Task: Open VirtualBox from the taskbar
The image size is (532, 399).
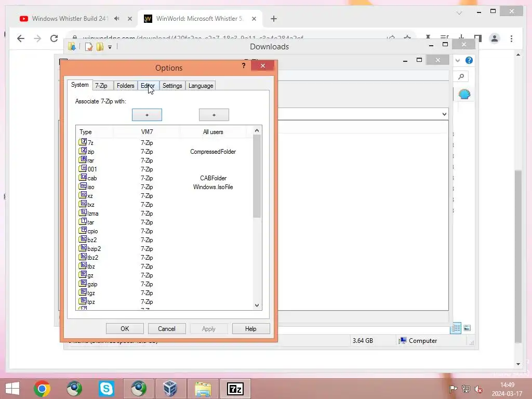Action: tap(170, 389)
